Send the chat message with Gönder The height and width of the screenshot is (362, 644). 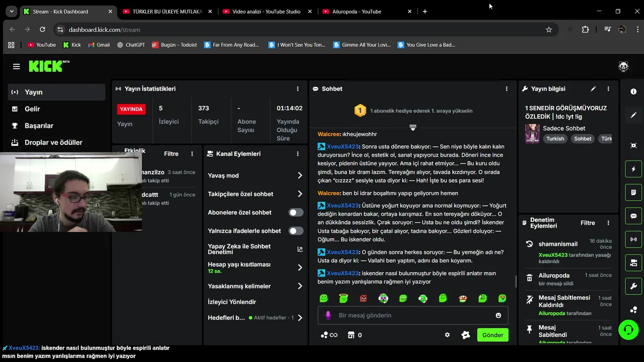pyautogui.click(x=493, y=335)
